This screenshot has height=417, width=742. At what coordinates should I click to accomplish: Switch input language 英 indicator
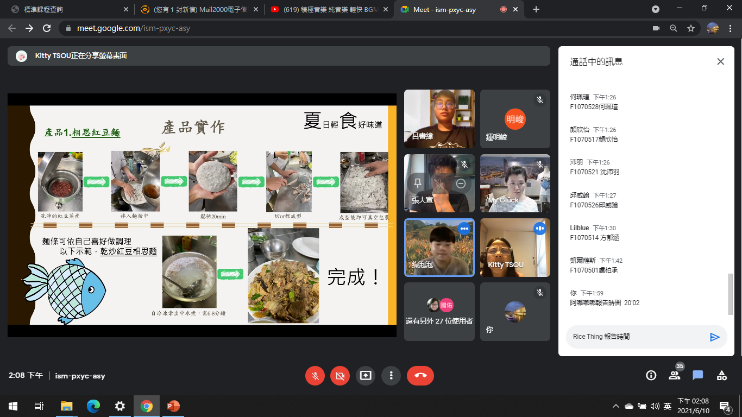[667, 406]
